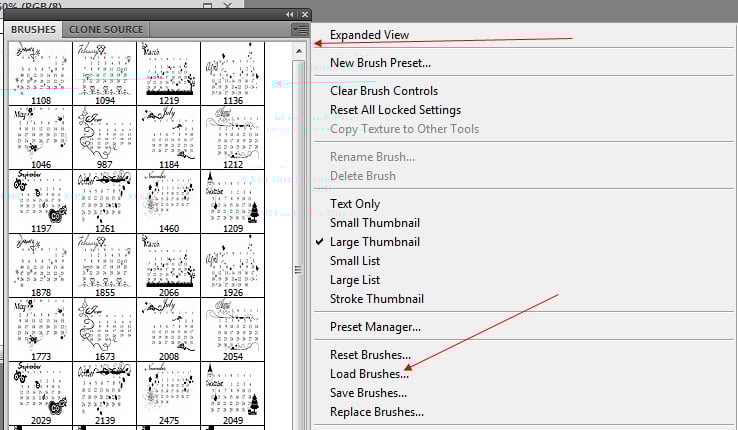Select September calendar brush 1197
Image resolution: width=738 pixels, height=430 pixels.
pyautogui.click(x=40, y=201)
